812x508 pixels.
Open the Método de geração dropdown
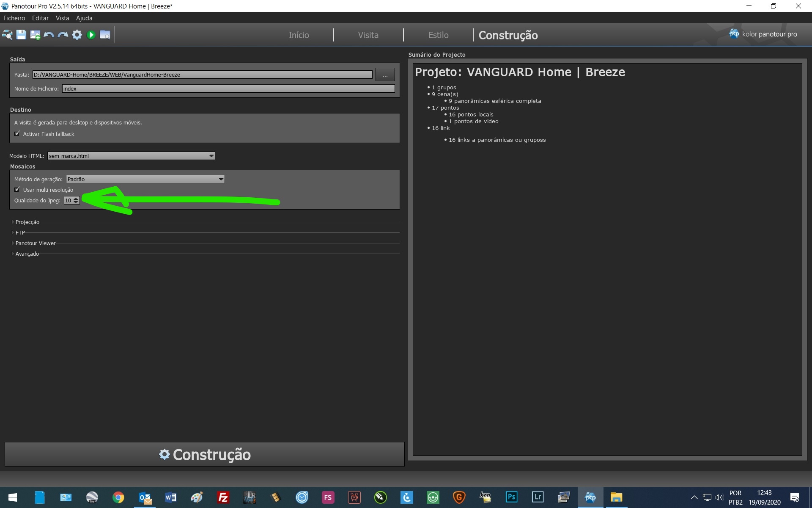[145, 179]
